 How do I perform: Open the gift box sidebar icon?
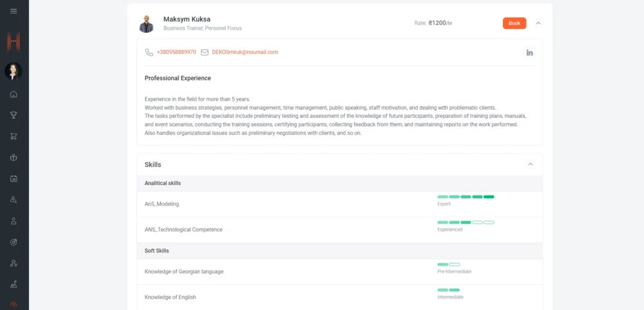pyautogui.click(x=14, y=157)
